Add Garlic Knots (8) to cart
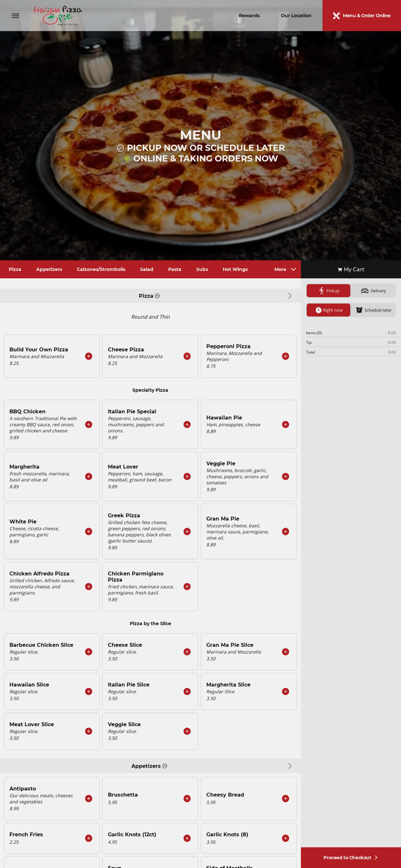Image resolution: width=401 pixels, height=868 pixels. [x=286, y=838]
